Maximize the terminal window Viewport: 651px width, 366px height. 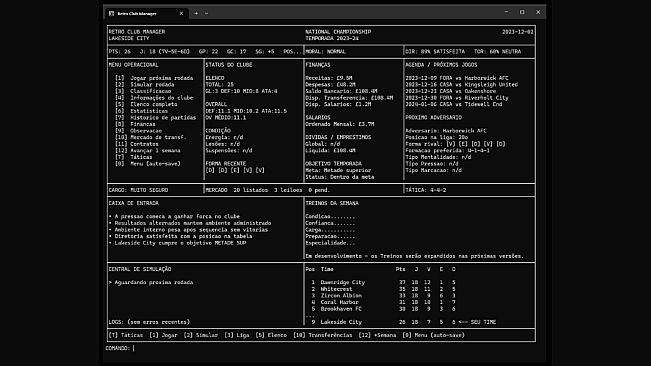click(522, 12)
